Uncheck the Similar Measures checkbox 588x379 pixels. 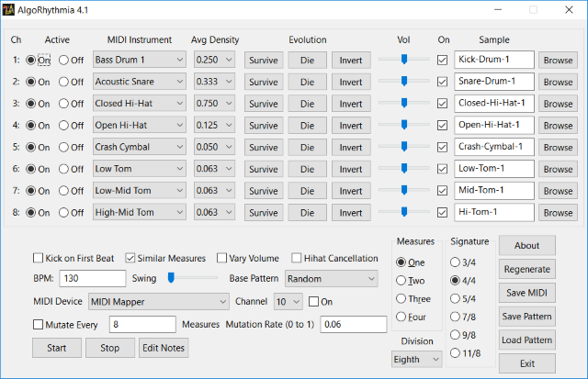click(130, 258)
